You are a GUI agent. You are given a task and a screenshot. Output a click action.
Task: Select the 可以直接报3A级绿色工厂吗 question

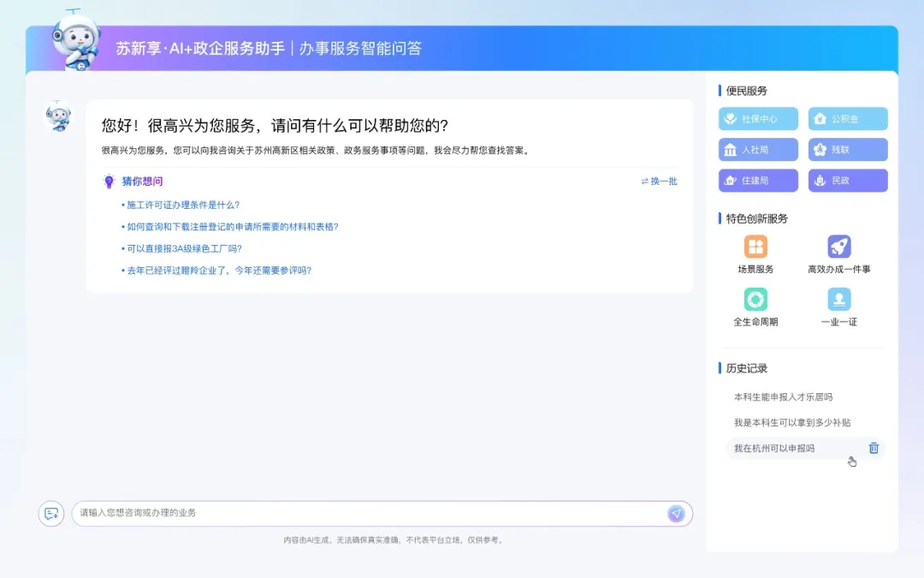click(184, 248)
